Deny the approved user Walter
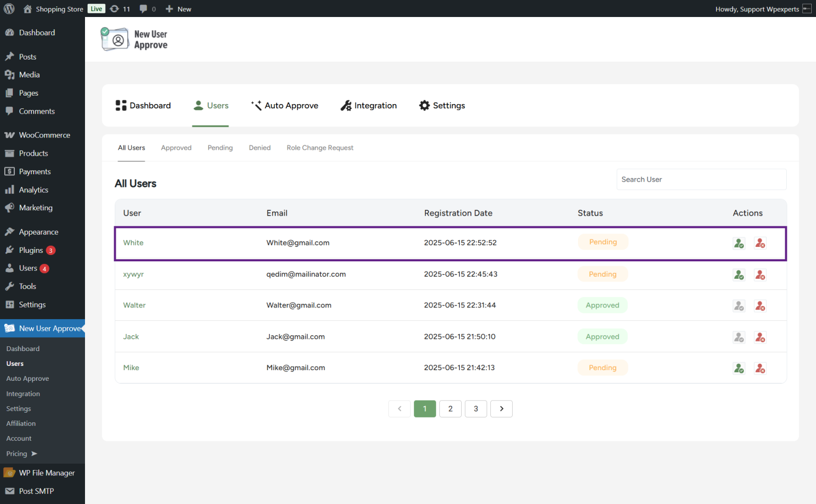 tap(760, 305)
